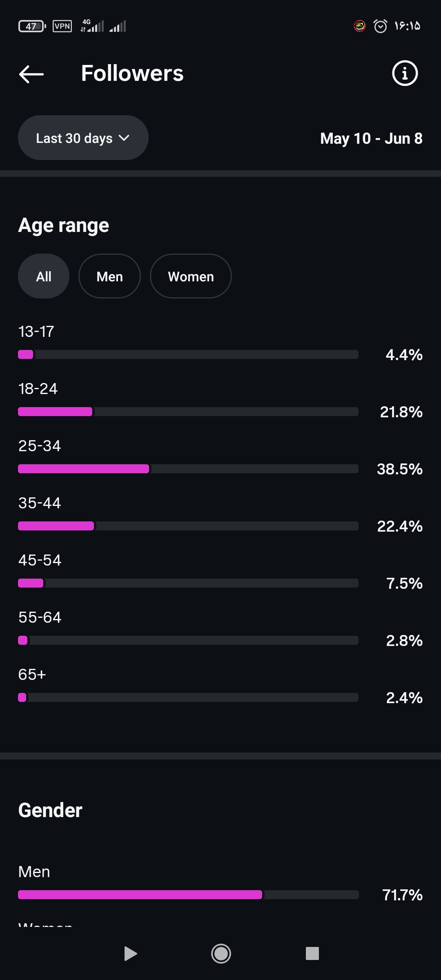
Task: Tap the back arrow icon
Action: (x=31, y=74)
